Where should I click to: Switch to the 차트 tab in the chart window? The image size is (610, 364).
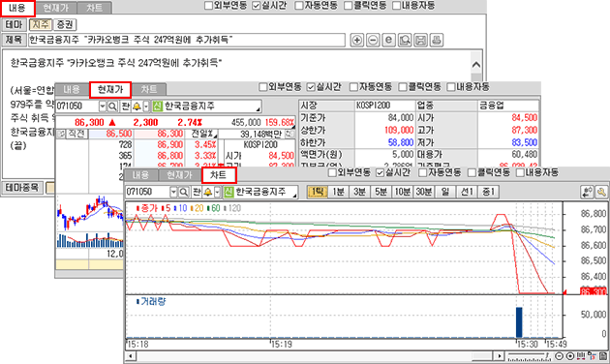point(219,175)
